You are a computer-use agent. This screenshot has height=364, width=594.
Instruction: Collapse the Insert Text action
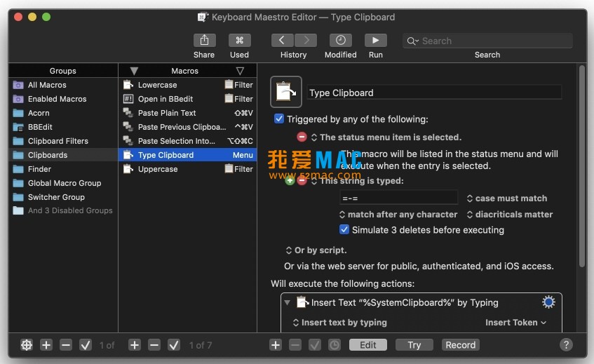point(287,302)
